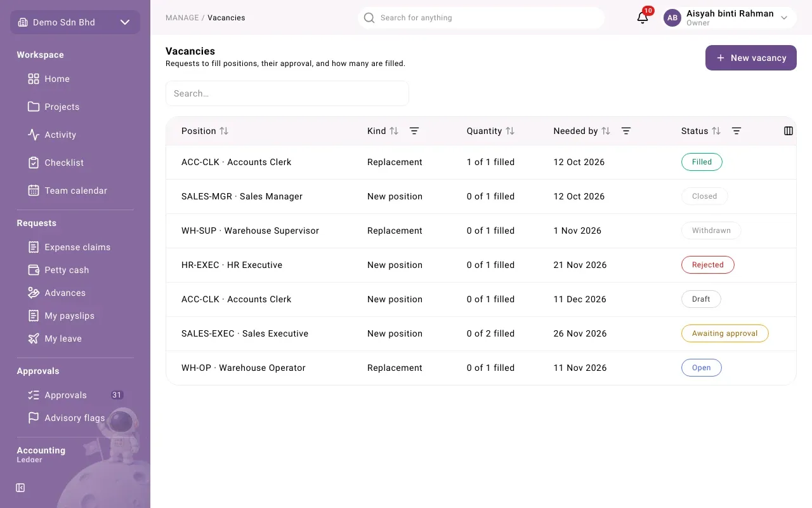Viewport: 812px width, 508px height.
Task: Click the Home grid icon
Action: coord(34,79)
